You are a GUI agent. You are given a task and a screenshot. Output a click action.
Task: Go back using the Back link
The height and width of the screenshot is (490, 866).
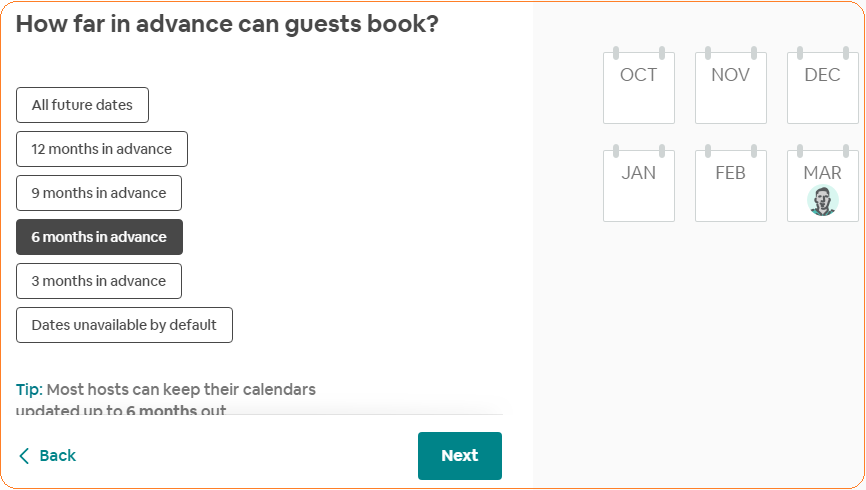pos(57,456)
